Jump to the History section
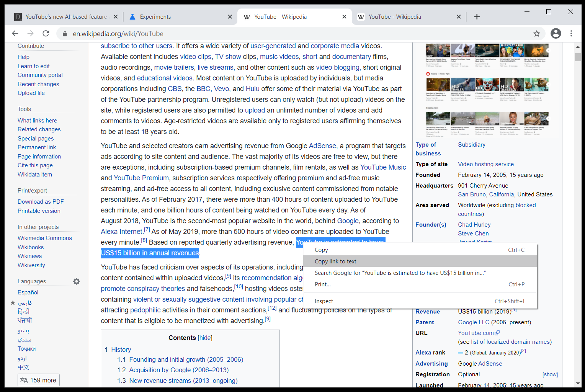This screenshot has height=392, width=585. point(121,350)
